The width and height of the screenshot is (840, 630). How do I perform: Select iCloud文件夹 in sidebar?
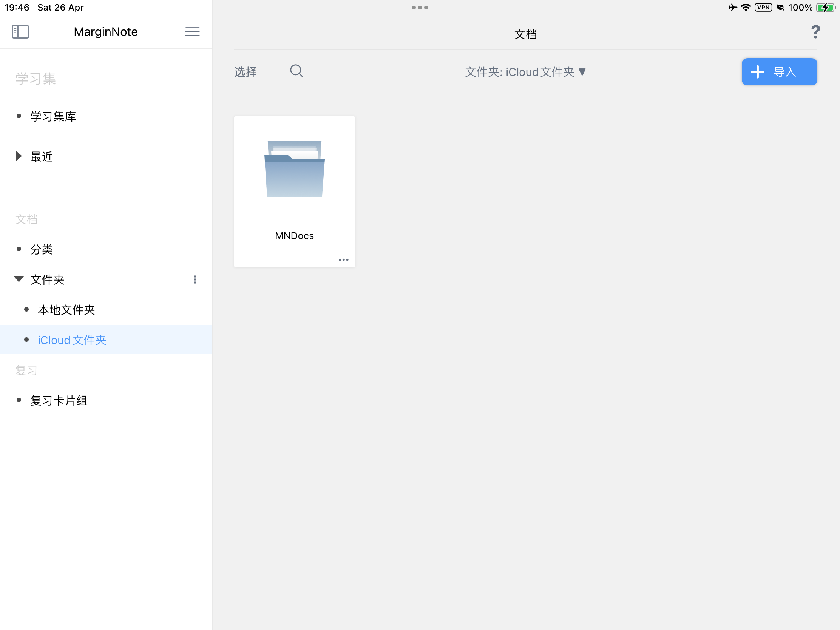pyautogui.click(x=106, y=340)
